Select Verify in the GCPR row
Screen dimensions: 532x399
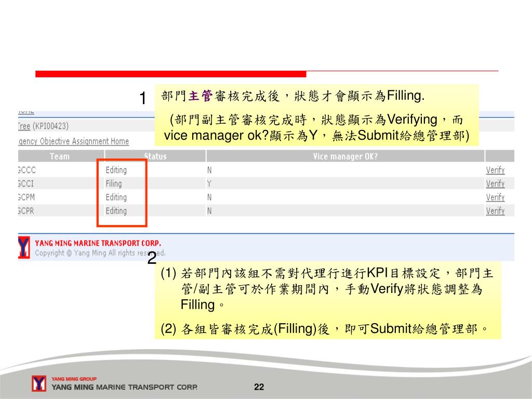click(495, 210)
